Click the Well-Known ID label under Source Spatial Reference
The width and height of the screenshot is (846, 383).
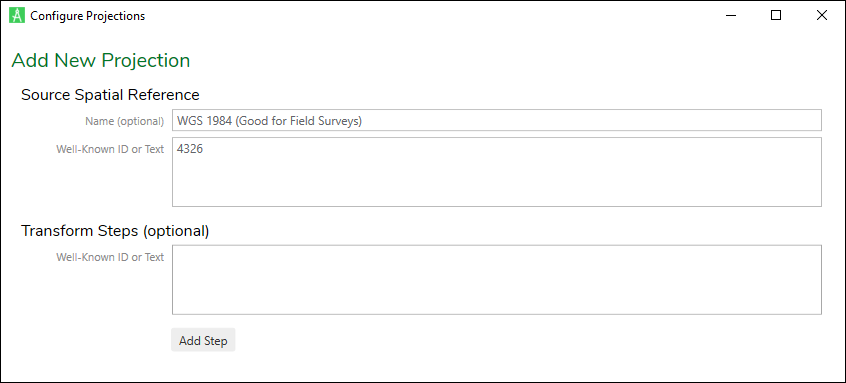click(x=110, y=149)
